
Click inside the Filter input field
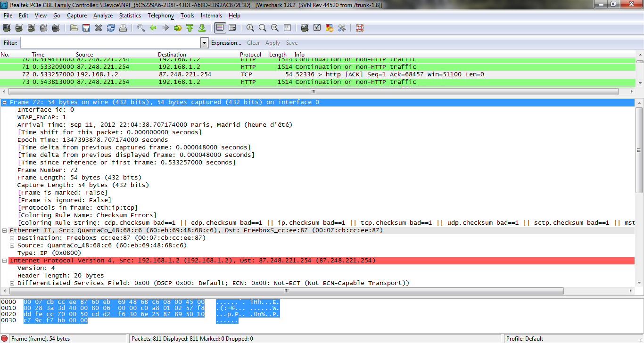tap(110, 43)
